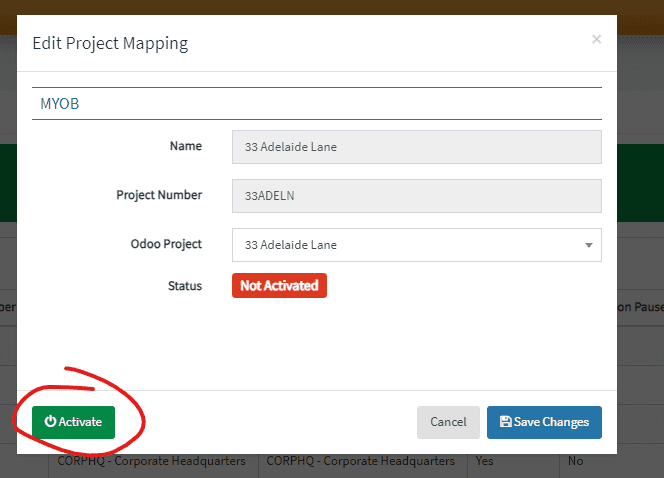The width and height of the screenshot is (664, 478).
Task: Click the Edit Project Mapping title
Action: (x=110, y=43)
